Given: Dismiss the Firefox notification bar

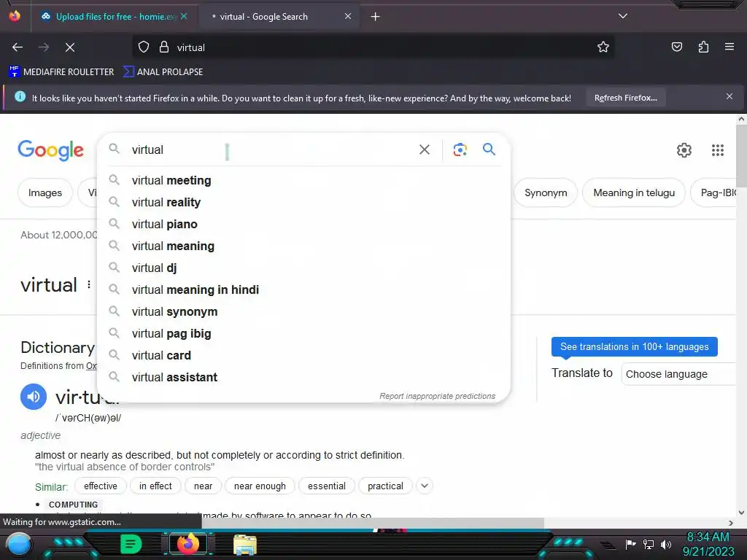Looking at the screenshot, I should click(x=729, y=97).
